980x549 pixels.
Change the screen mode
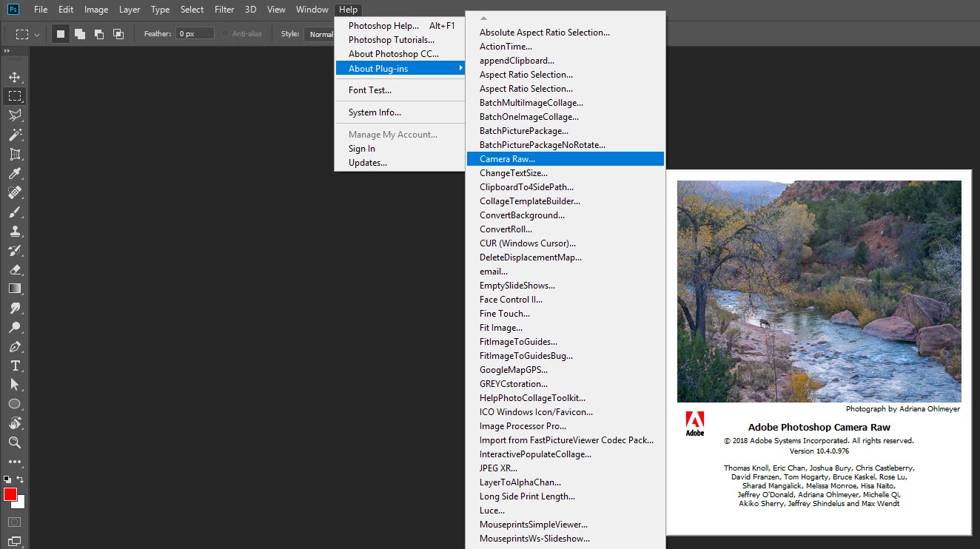tap(15, 541)
